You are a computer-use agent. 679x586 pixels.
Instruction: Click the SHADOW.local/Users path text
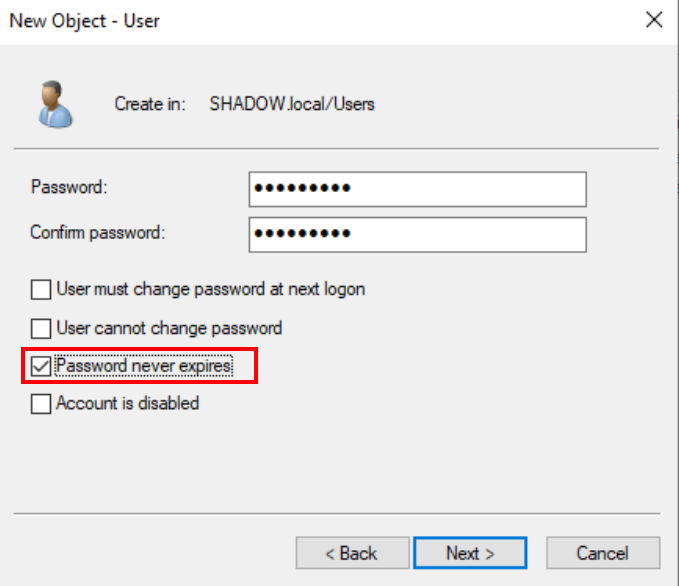coord(292,104)
